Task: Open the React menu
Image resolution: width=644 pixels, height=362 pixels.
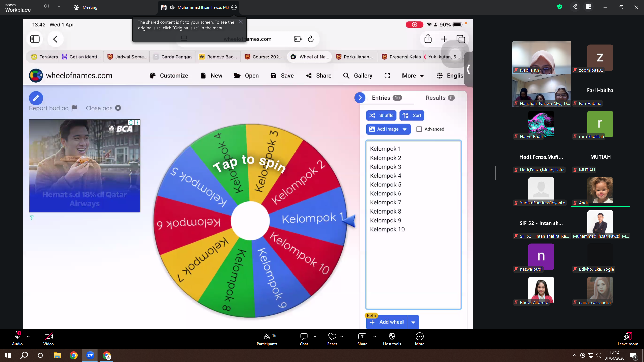Action: click(x=332, y=339)
